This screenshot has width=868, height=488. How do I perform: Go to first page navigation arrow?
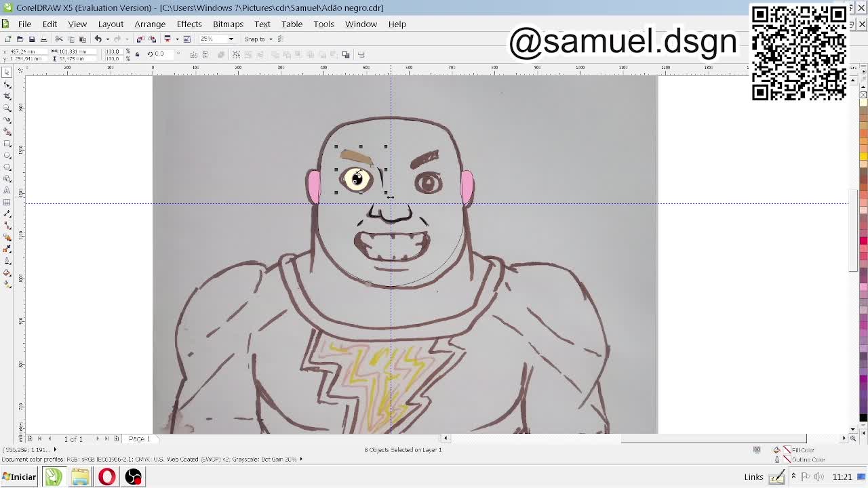(39, 439)
